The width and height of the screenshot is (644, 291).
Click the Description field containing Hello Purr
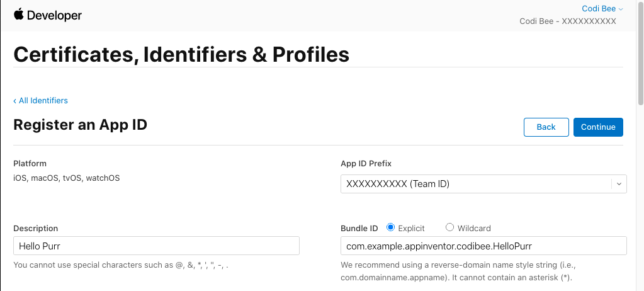(156, 246)
